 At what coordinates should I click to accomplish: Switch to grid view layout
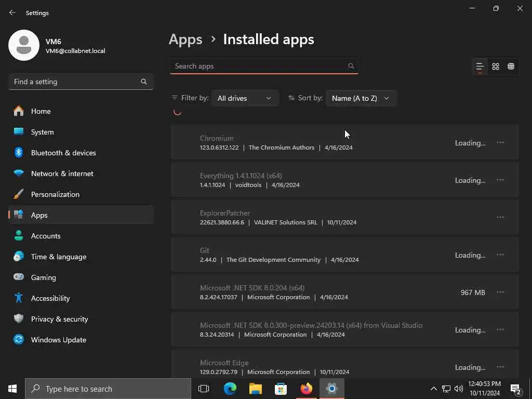click(x=496, y=66)
